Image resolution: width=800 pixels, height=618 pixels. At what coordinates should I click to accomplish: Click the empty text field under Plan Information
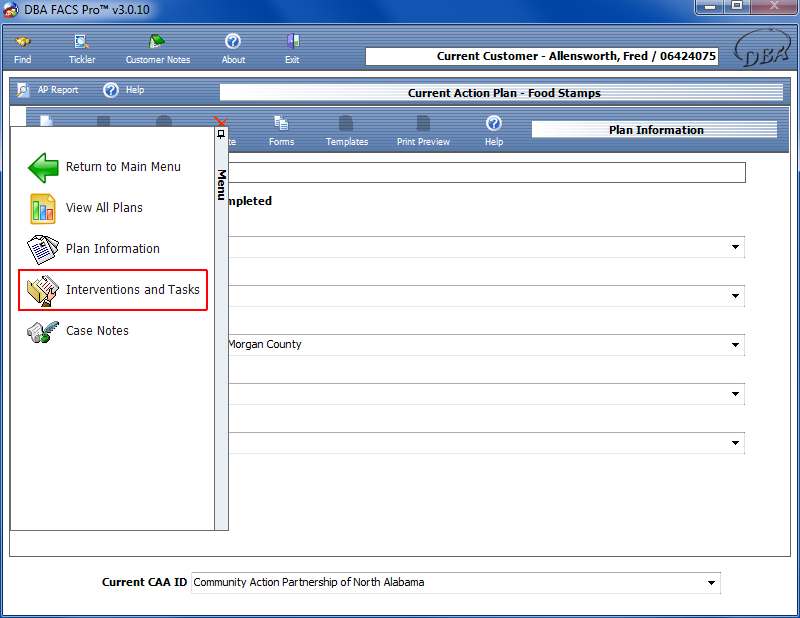pyautogui.click(x=485, y=173)
